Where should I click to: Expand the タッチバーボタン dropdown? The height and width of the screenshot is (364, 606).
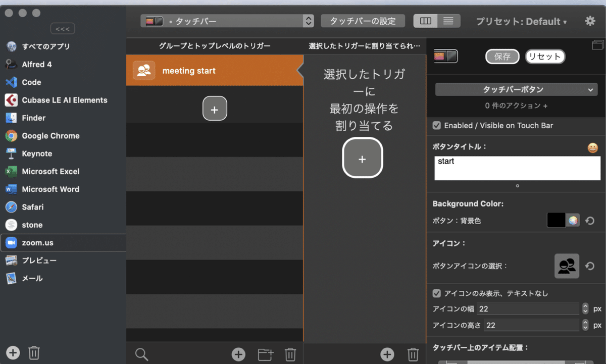coord(515,89)
